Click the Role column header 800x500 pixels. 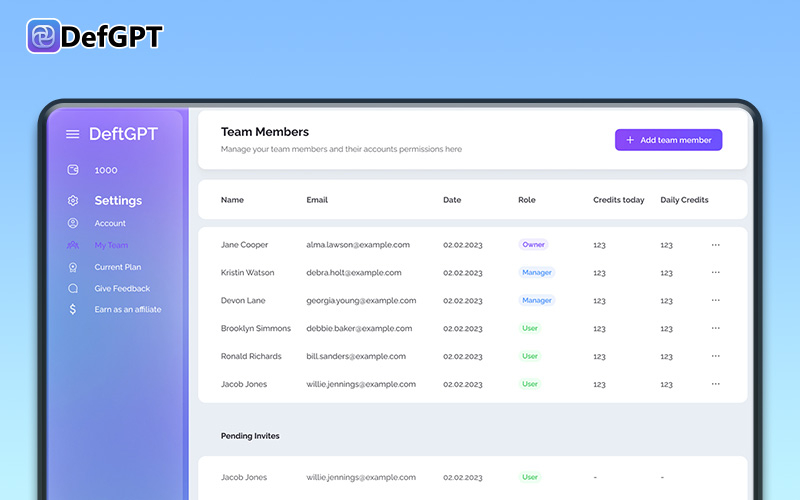[527, 200]
